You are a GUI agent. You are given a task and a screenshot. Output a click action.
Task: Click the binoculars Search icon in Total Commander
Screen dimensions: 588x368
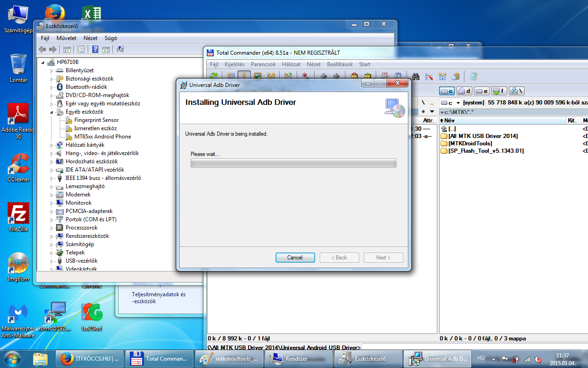pos(416,76)
